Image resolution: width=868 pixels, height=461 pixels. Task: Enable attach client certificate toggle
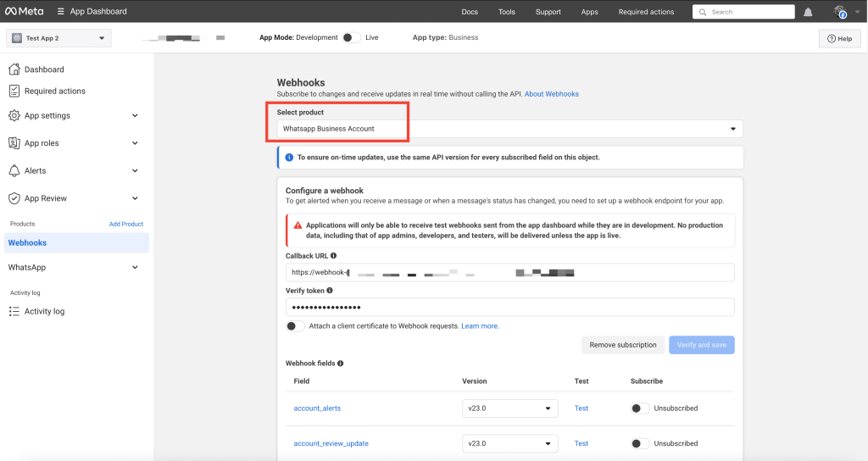click(295, 326)
